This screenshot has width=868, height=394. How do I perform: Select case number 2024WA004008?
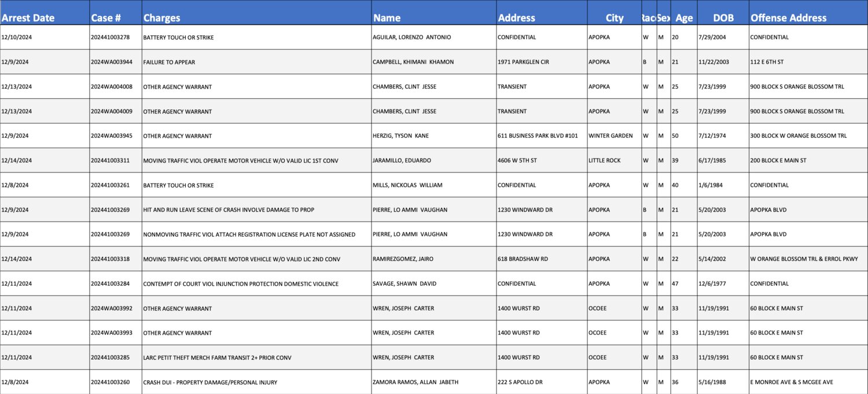click(111, 87)
